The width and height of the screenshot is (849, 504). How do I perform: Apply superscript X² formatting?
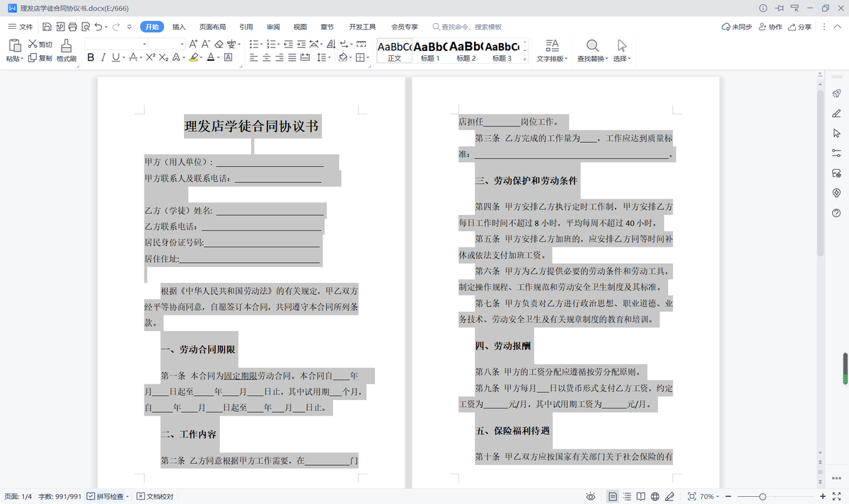151,57
